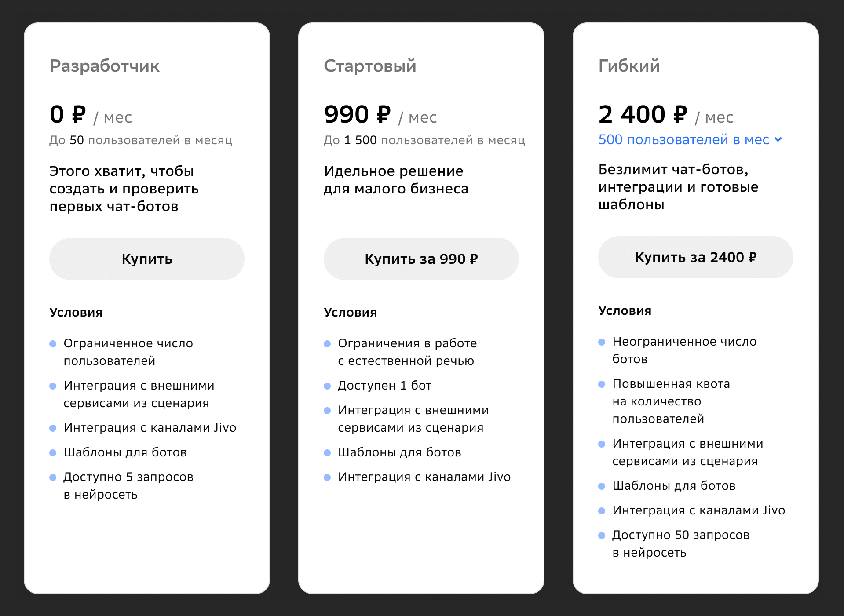Click Условия heading in Стартовый card
The width and height of the screenshot is (844, 616).
(351, 313)
